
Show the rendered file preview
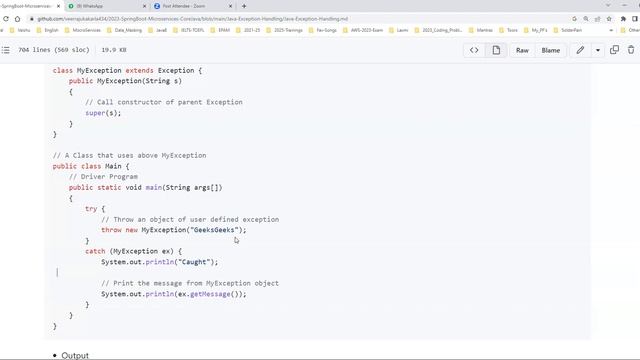coord(496,50)
